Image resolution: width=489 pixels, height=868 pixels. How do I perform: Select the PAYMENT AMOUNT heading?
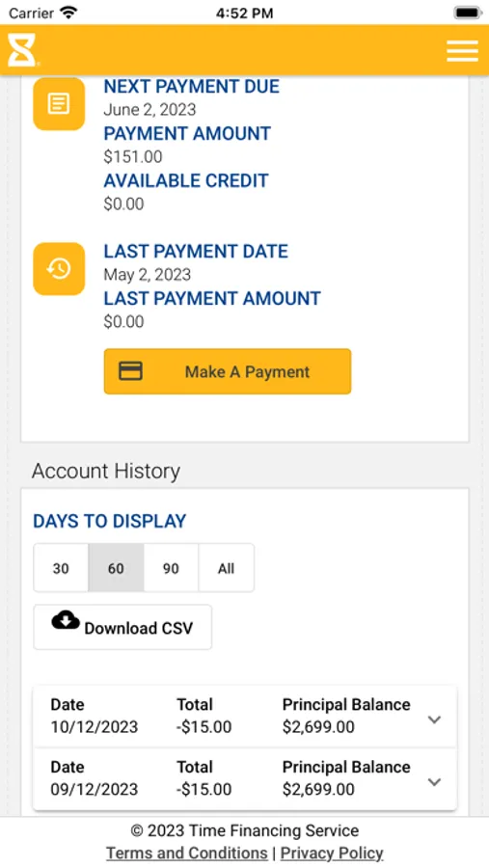(x=187, y=133)
